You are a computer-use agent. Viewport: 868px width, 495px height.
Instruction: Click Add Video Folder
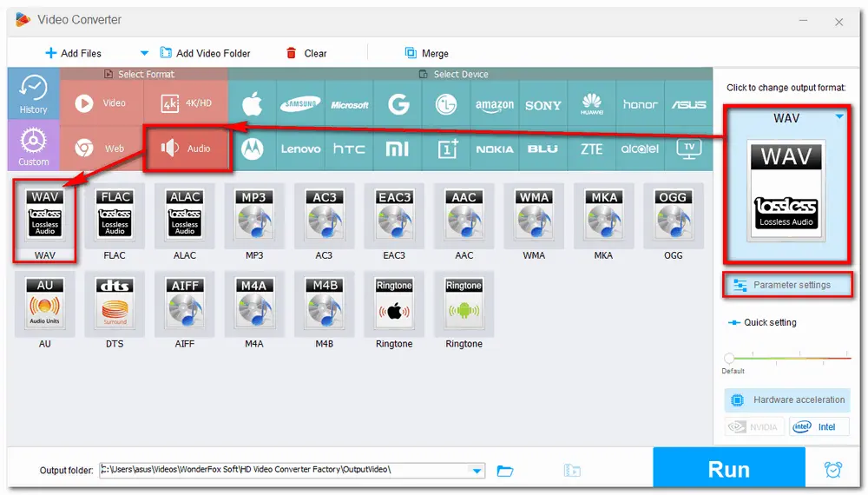[x=205, y=53]
